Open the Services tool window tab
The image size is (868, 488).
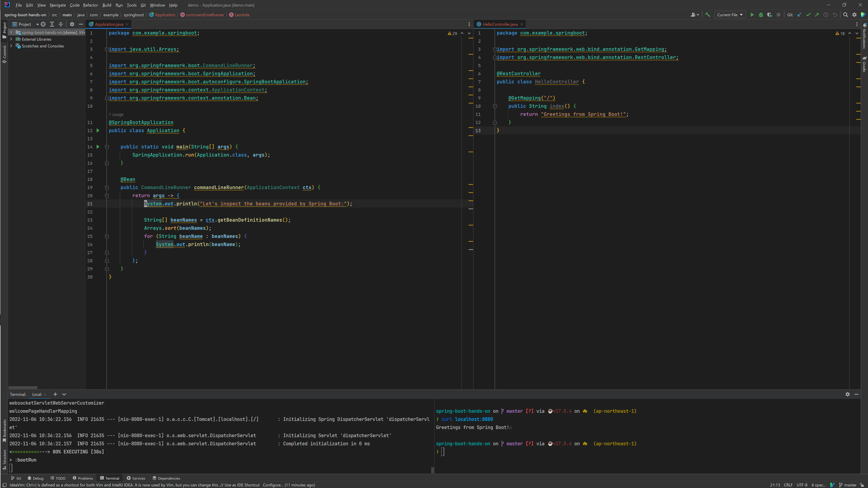tap(136, 478)
